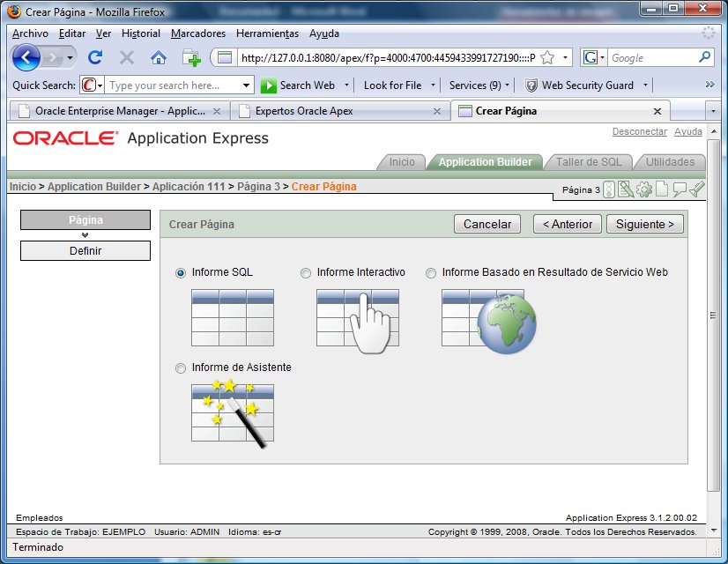Screen dimensions: 728x564
Task: Click the < Anterior button
Action: click(568, 224)
